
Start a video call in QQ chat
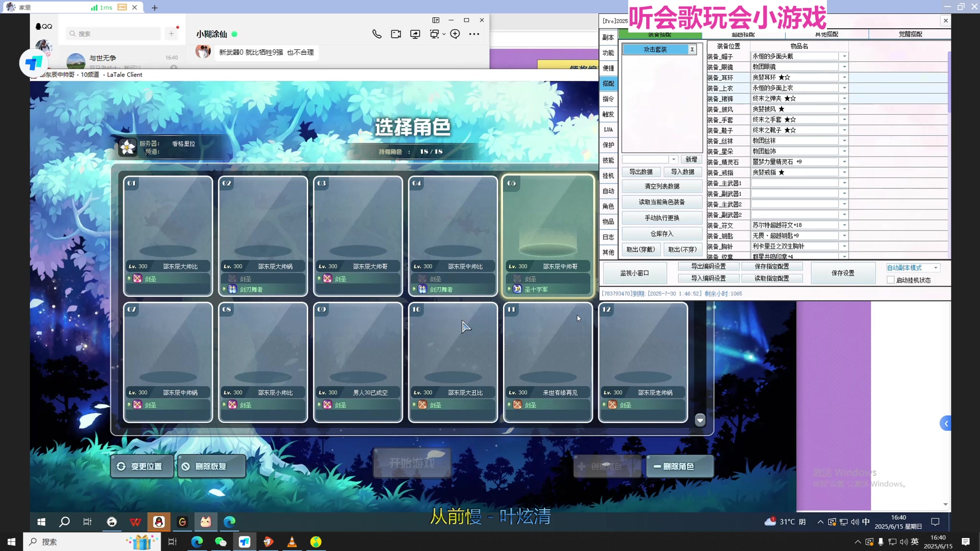(396, 34)
